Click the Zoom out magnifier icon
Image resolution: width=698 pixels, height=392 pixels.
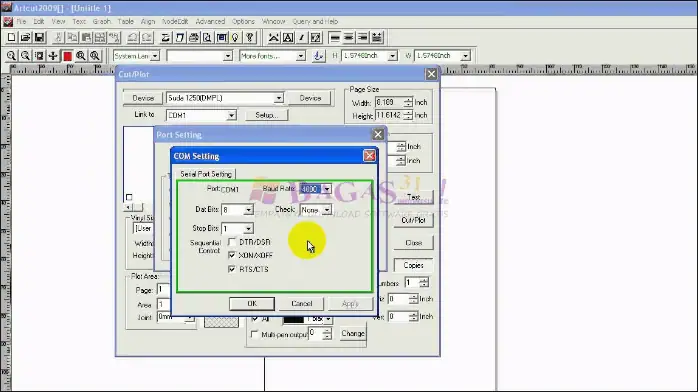[x=25, y=56]
